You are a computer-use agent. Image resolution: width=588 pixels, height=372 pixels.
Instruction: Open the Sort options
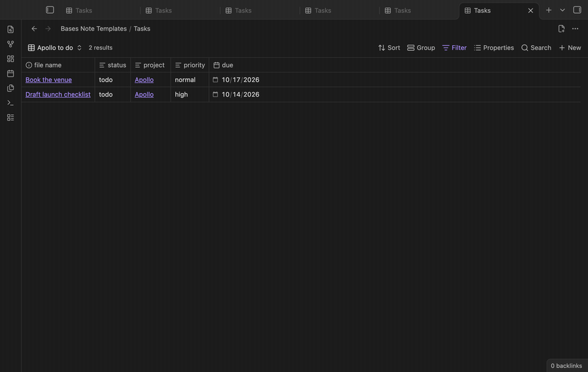pos(389,48)
